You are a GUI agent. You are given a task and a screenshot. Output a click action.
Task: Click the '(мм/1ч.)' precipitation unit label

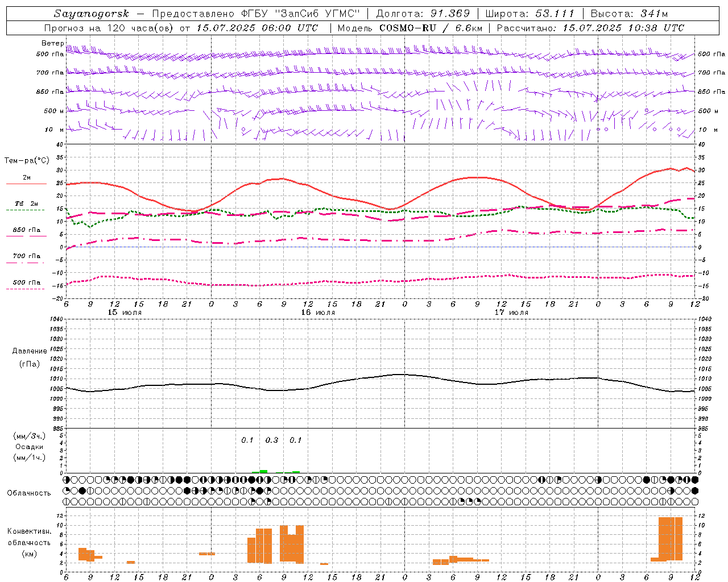30,457
